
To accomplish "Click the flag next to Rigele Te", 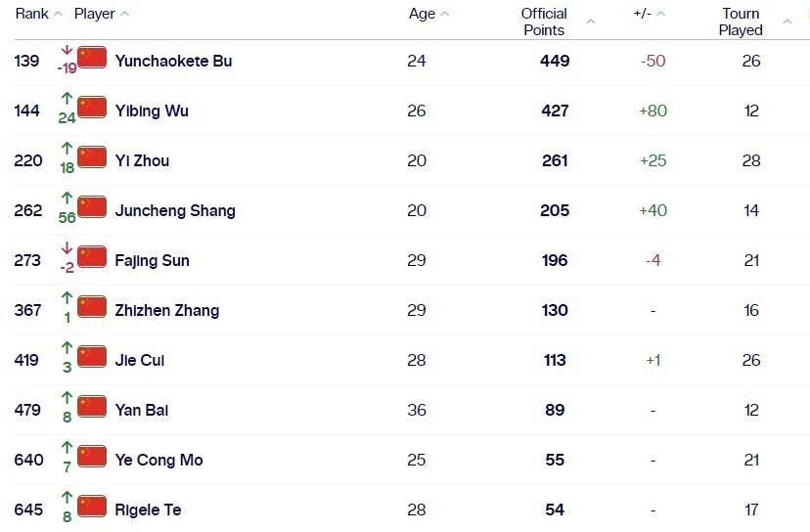I will click(92, 507).
